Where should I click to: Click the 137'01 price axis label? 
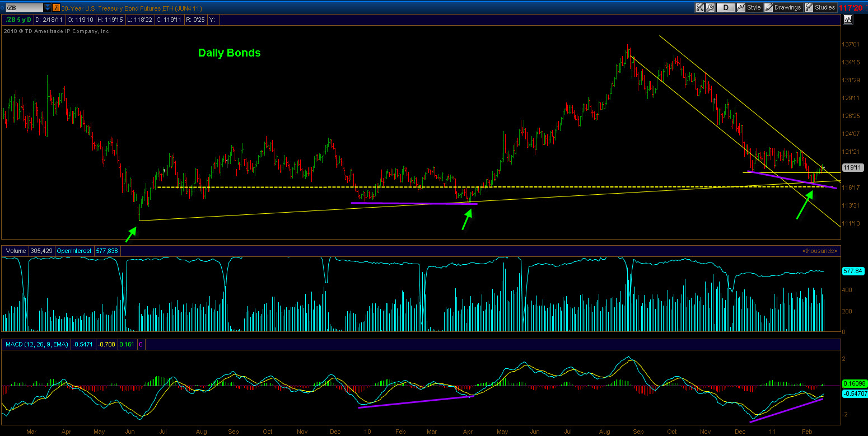[851, 44]
